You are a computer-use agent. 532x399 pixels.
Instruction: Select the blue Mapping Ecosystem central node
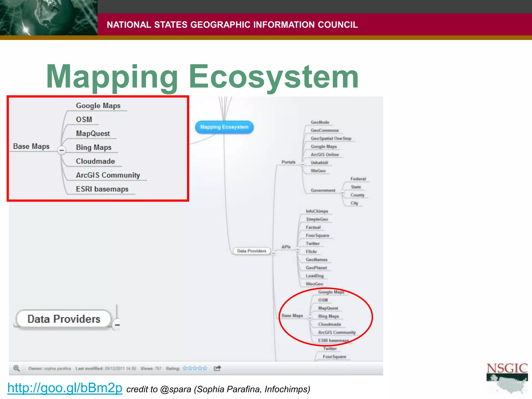[224, 127]
